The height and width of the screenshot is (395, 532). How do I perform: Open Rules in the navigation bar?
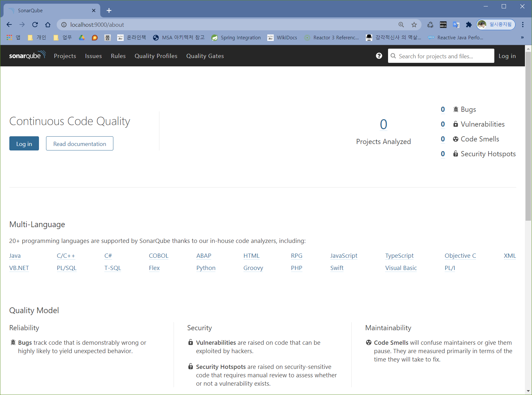point(118,56)
